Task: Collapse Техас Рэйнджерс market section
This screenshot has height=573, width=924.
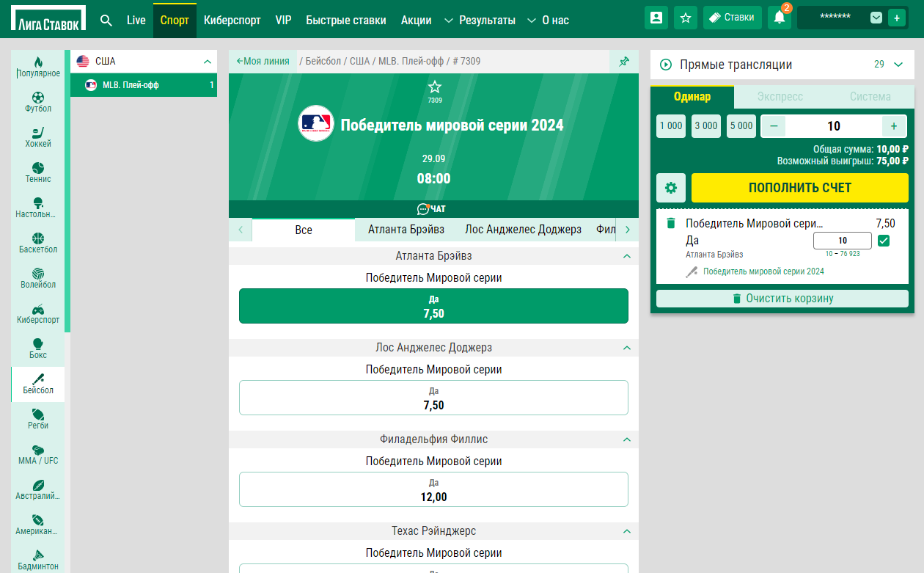Action: point(627,531)
